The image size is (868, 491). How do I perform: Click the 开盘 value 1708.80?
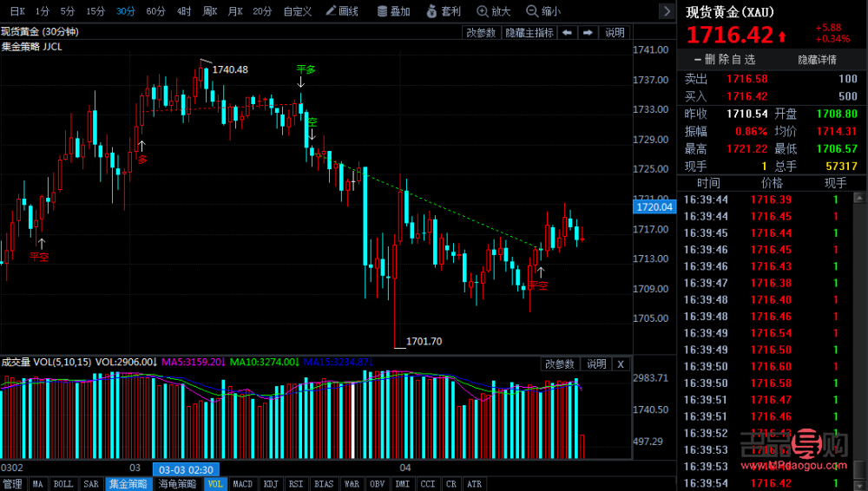click(837, 114)
